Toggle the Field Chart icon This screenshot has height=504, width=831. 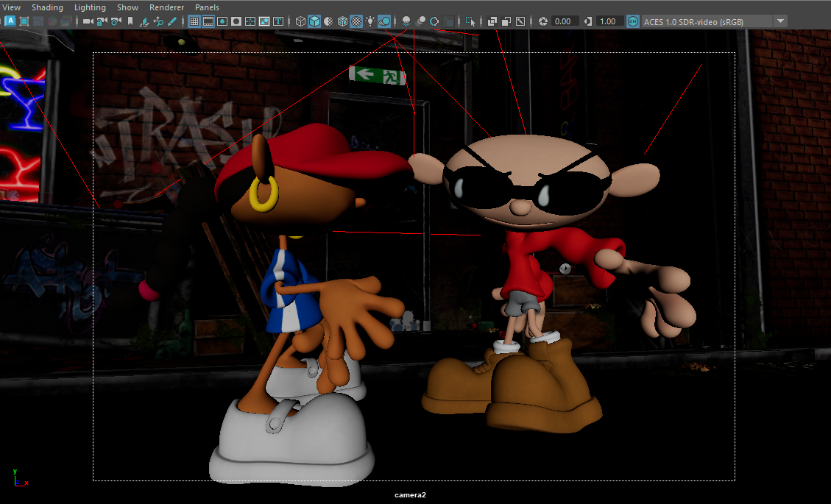click(250, 21)
